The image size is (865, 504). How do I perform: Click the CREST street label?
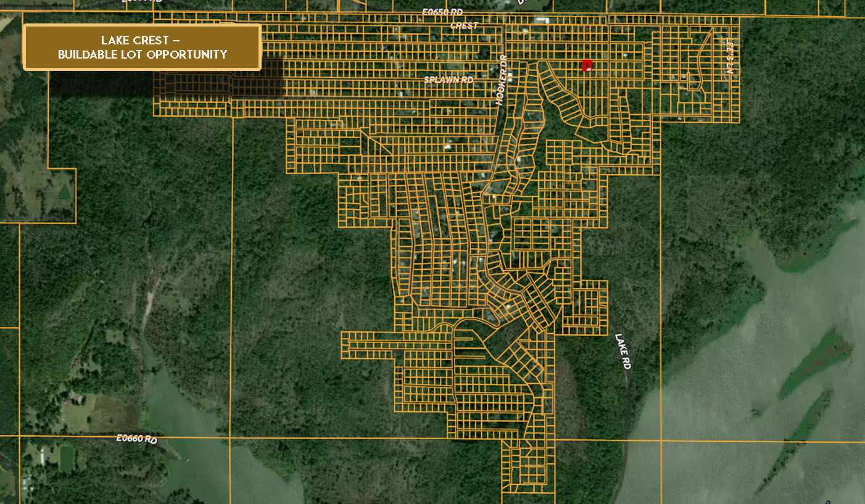464,26
